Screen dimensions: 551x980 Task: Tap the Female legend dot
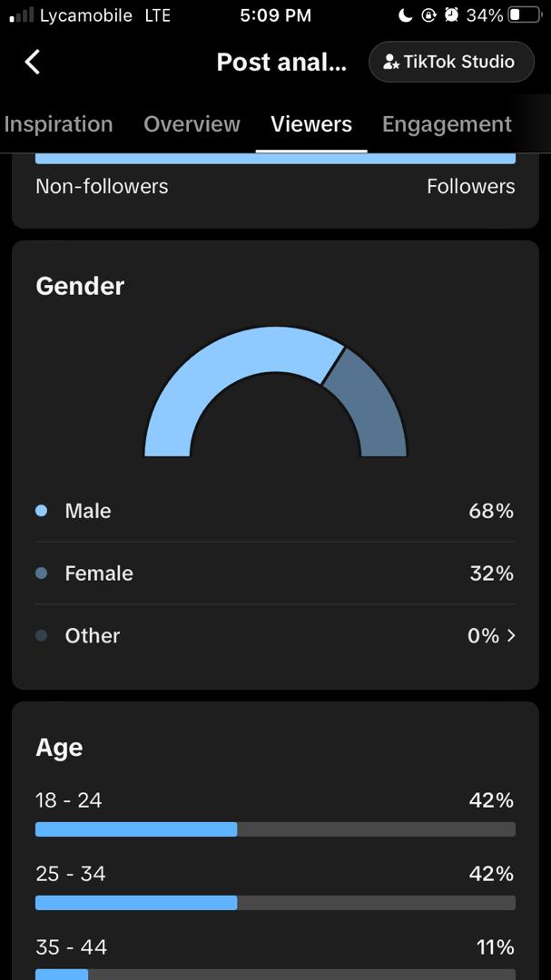[x=41, y=573]
